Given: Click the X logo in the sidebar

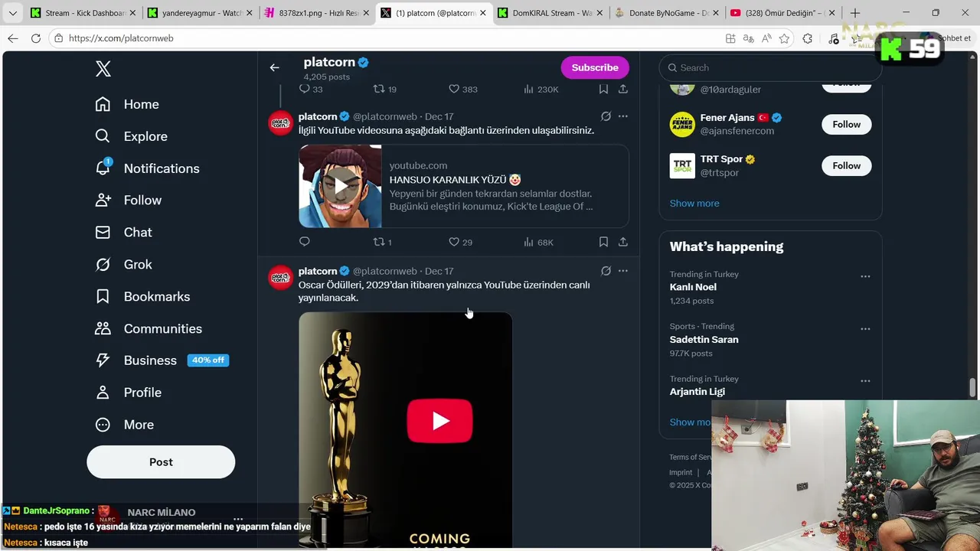Looking at the screenshot, I should click(x=103, y=69).
